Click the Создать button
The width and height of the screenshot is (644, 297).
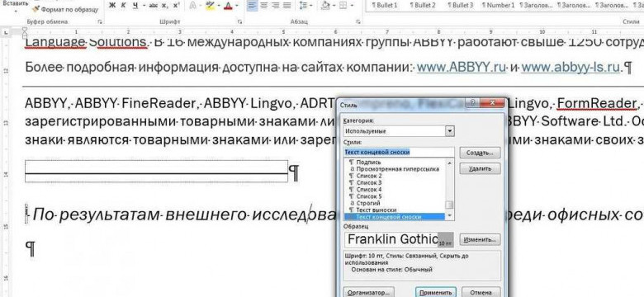point(480,152)
